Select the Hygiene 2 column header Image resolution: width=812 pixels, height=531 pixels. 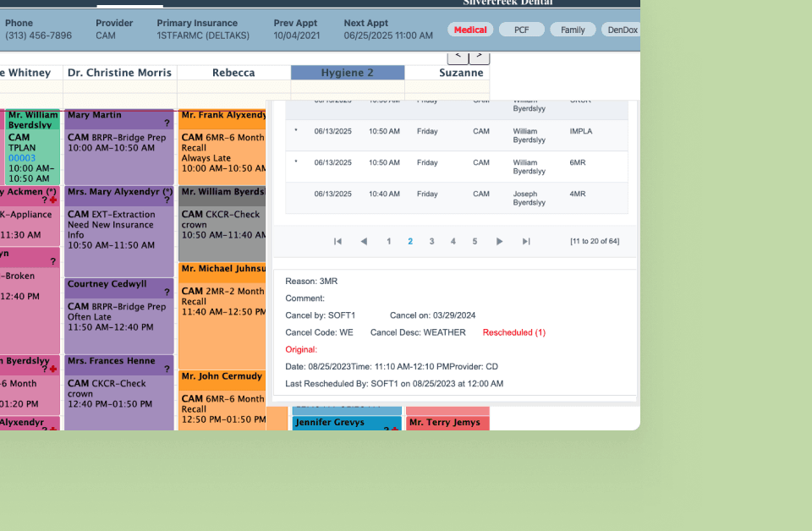[x=347, y=73]
